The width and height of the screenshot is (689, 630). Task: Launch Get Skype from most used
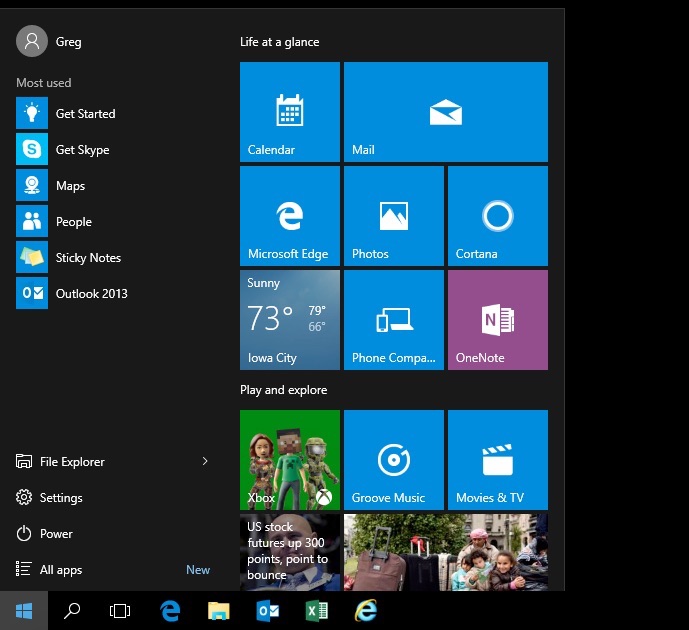pos(82,150)
